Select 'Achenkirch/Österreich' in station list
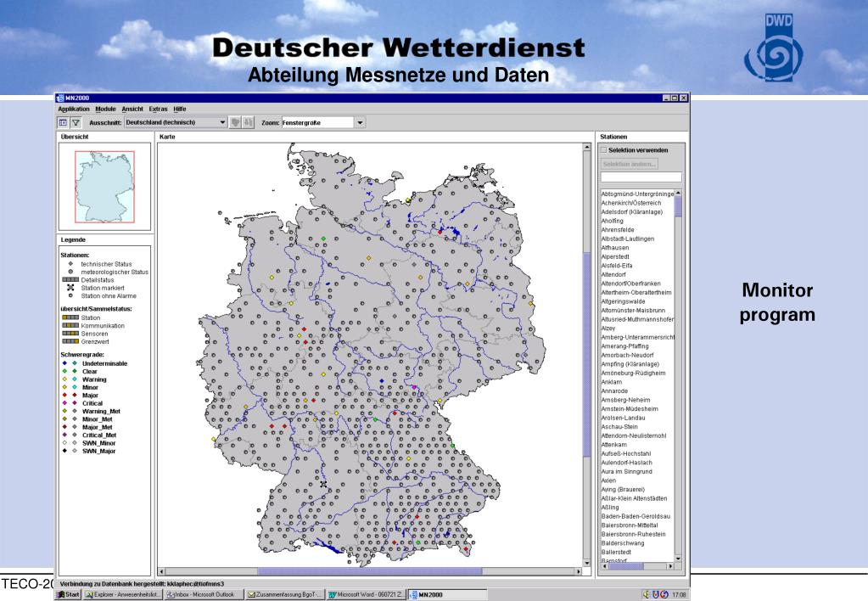The image size is (868, 601). [631, 203]
